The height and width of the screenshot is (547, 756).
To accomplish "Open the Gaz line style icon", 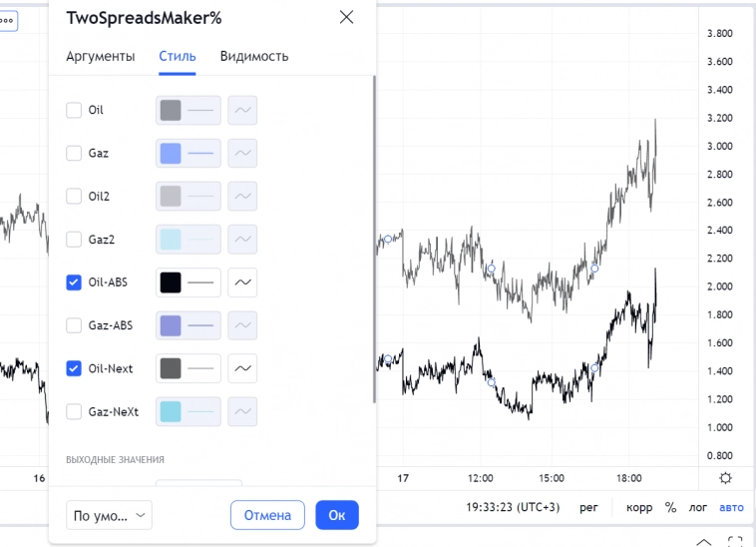I will (242, 153).
